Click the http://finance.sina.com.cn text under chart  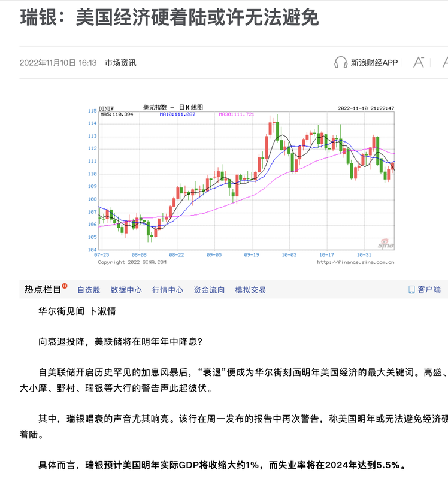[355, 262]
